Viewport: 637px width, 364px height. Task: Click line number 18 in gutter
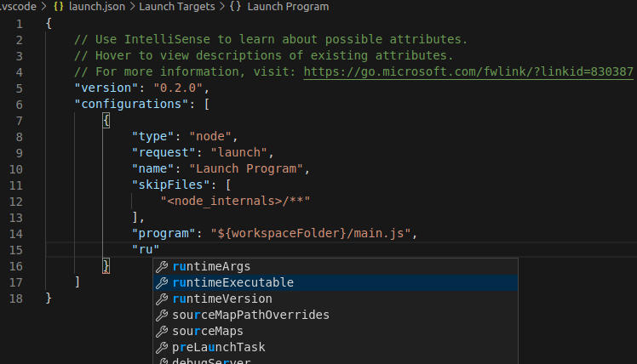(16, 299)
